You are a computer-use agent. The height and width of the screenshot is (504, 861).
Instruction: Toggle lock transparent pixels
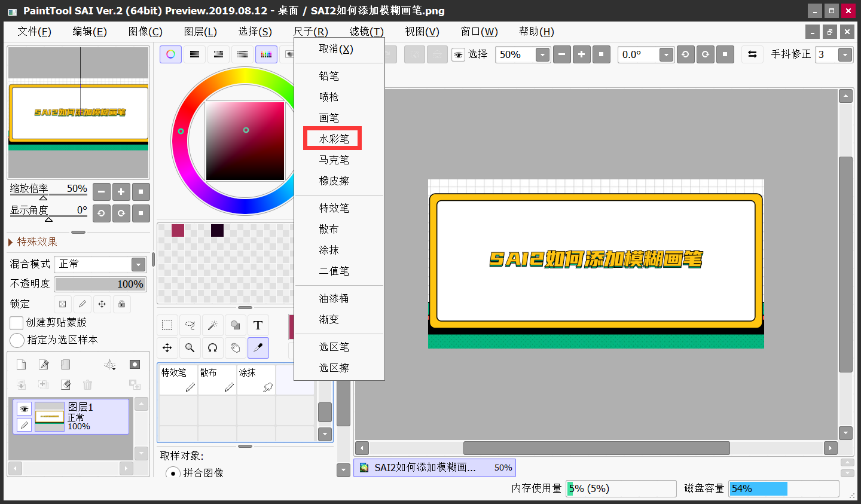click(x=63, y=304)
